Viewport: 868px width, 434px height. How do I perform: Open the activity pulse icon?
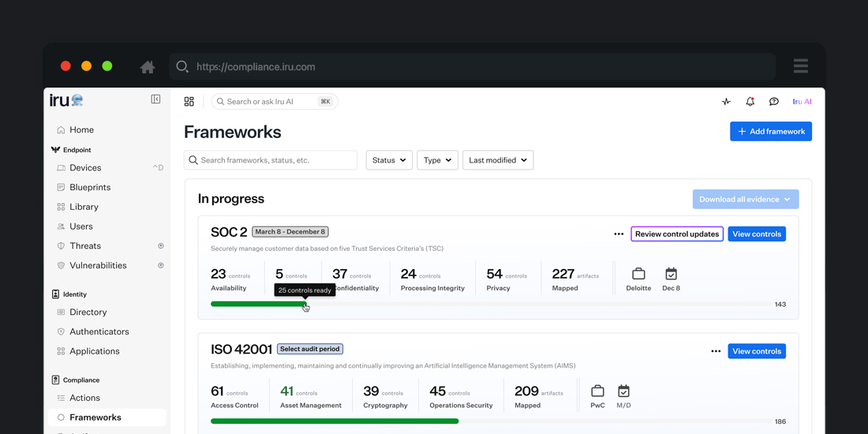tap(726, 101)
